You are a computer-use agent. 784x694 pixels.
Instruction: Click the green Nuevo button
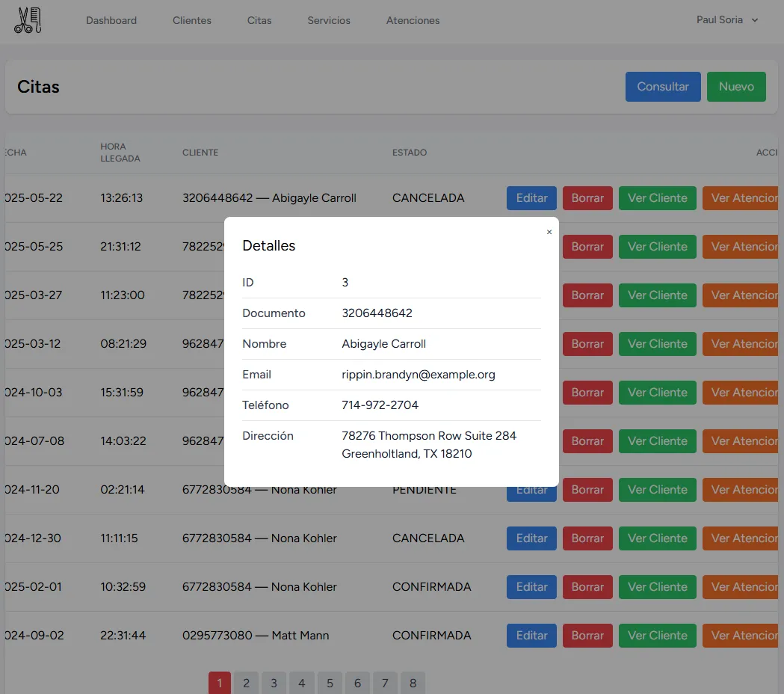pyautogui.click(x=736, y=87)
